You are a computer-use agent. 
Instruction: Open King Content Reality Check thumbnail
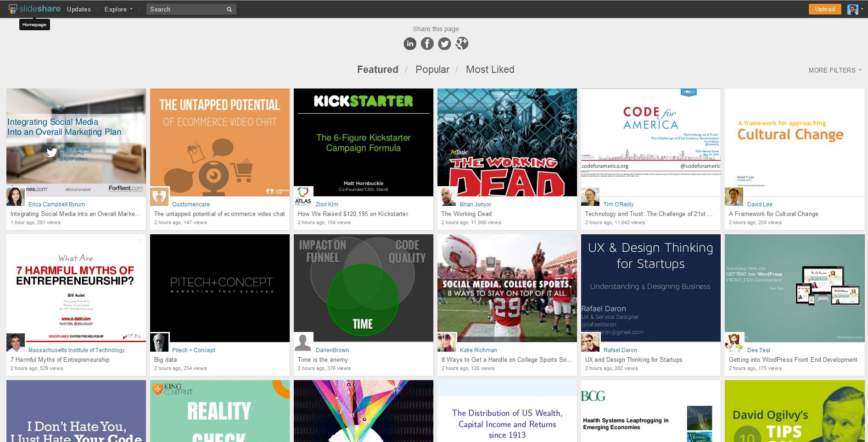(220, 411)
